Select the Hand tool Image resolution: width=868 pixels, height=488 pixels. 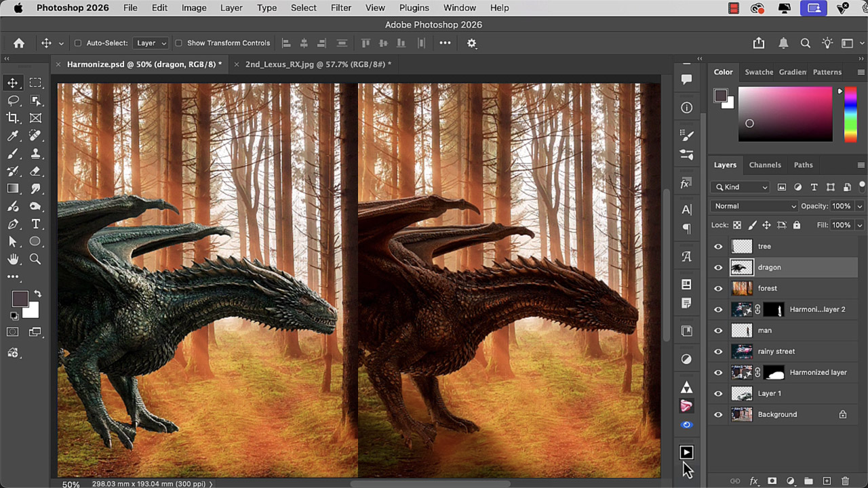[13, 259]
